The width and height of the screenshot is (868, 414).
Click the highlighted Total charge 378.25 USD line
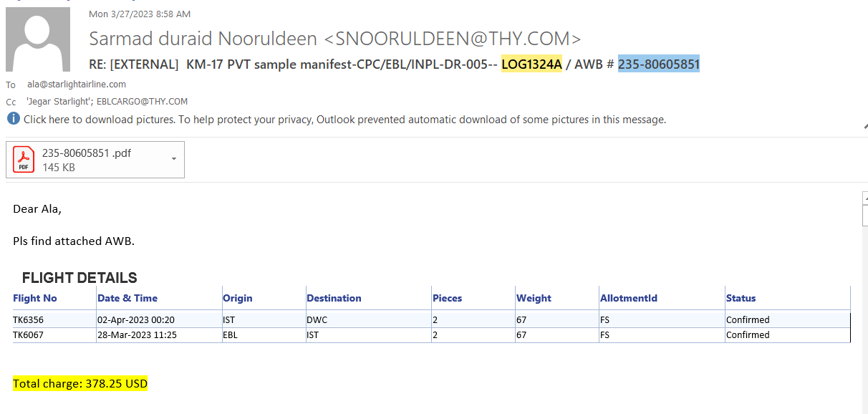tap(80, 384)
